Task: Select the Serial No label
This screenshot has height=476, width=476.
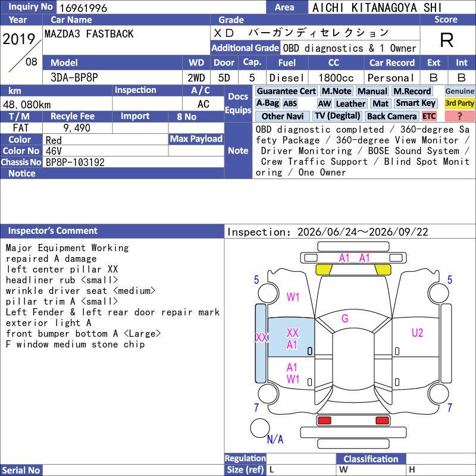Action: pos(21,470)
